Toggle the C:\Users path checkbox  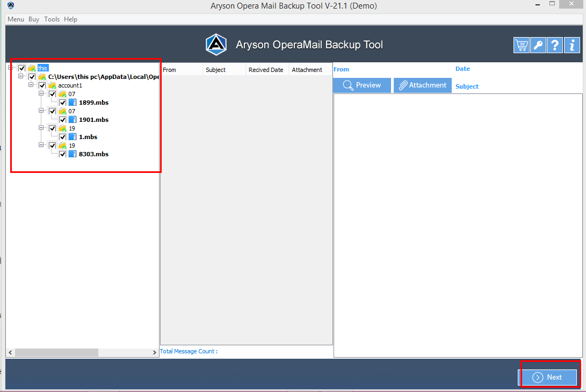[32, 77]
